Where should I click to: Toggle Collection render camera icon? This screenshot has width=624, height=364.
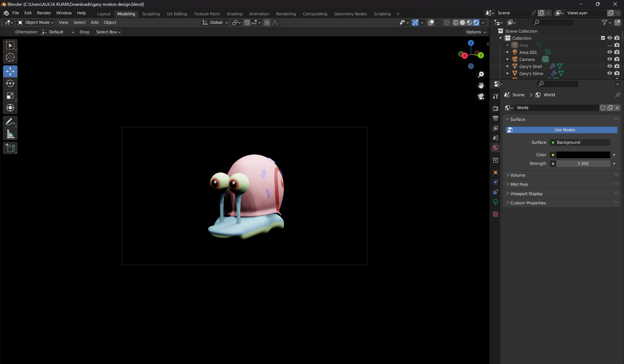(x=617, y=38)
